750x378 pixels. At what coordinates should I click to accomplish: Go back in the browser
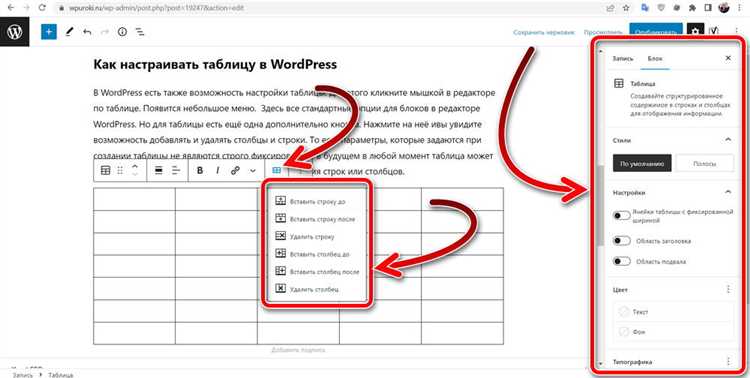(11, 8)
